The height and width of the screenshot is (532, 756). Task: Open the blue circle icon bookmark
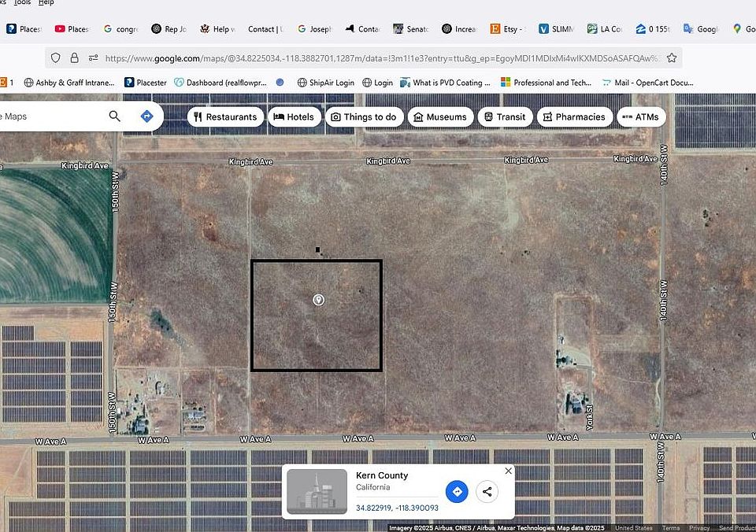tap(280, 83)
